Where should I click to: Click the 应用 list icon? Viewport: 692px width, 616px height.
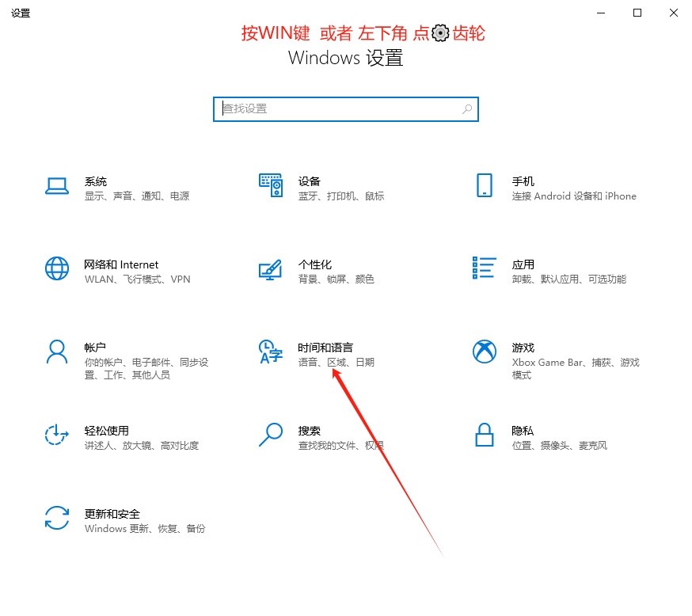(x=484, y=268)
